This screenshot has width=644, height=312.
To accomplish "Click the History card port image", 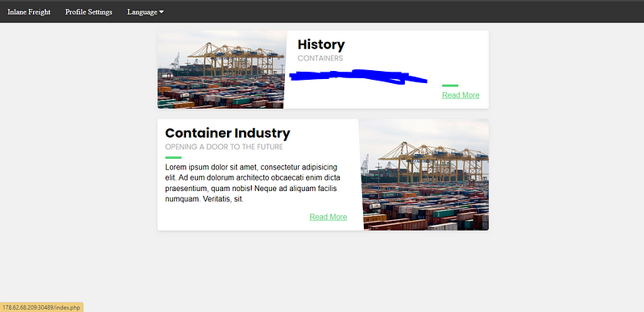I will (x=221, y=69).
